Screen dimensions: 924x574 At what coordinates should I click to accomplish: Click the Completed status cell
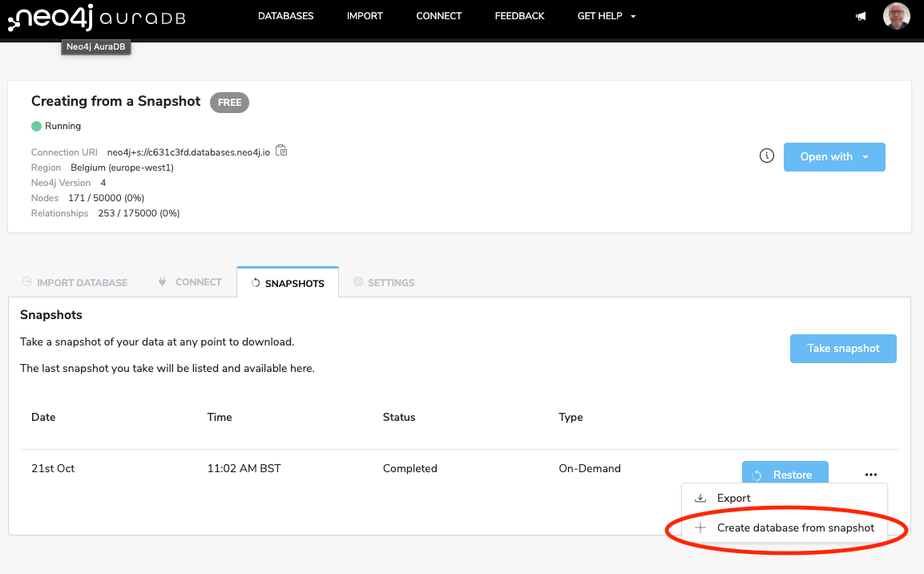pyautogui.click(x=410, y=468)
